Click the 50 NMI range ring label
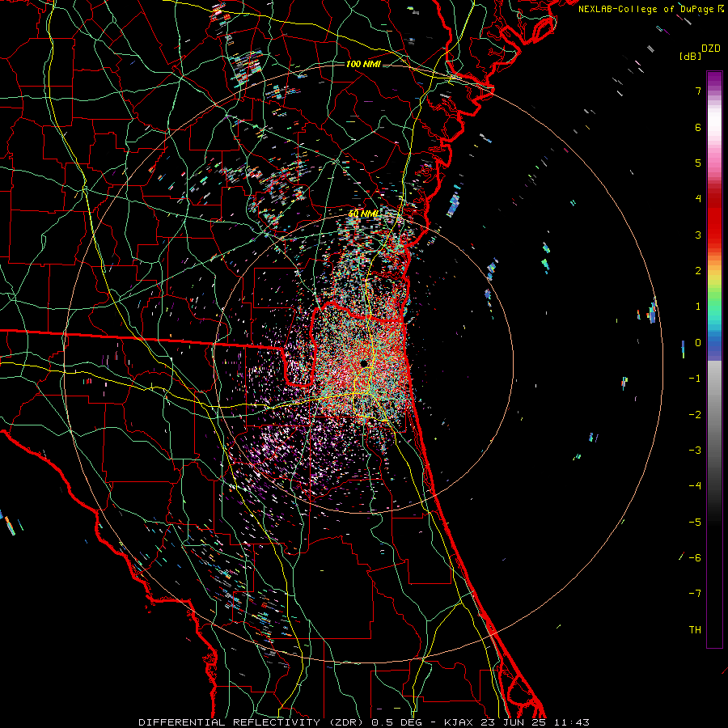This screenshot has height=728, width=728. 363,214
